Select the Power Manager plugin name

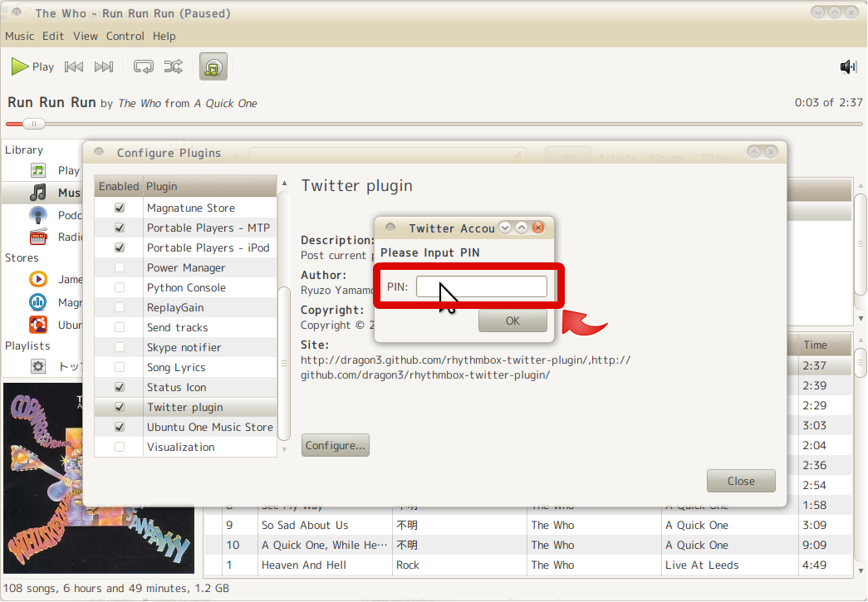(x=186, y=268)
